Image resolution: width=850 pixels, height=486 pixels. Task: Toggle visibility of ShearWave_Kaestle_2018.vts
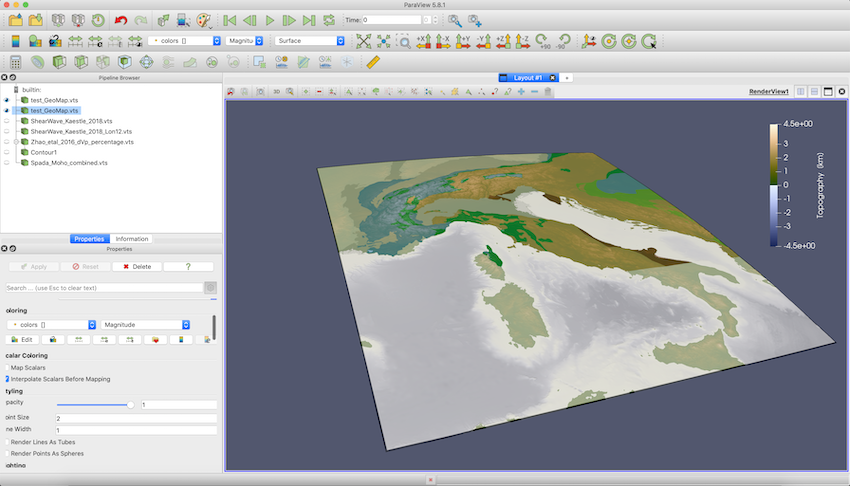coord(8,121)
